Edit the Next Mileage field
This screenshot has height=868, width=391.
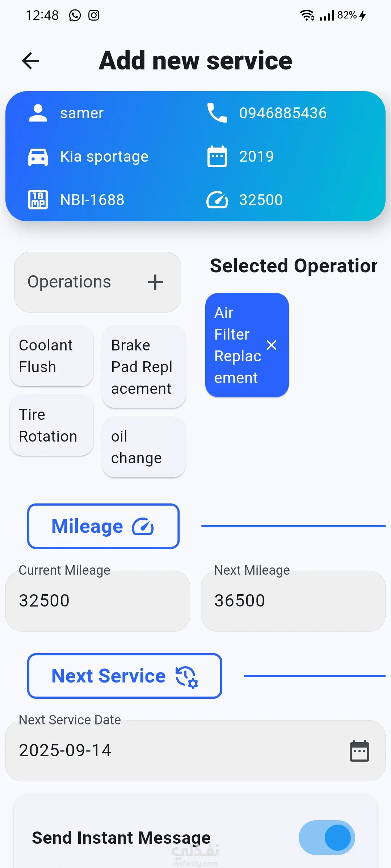293,601
